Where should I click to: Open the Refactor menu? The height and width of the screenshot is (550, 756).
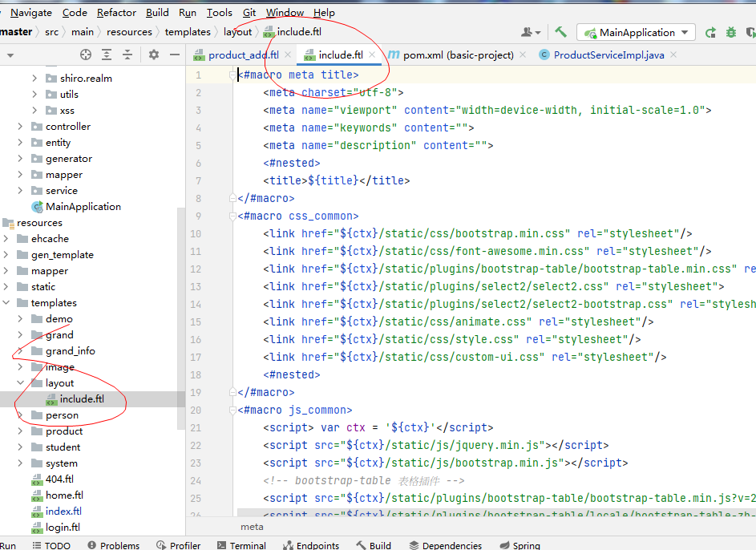point(116,13)
